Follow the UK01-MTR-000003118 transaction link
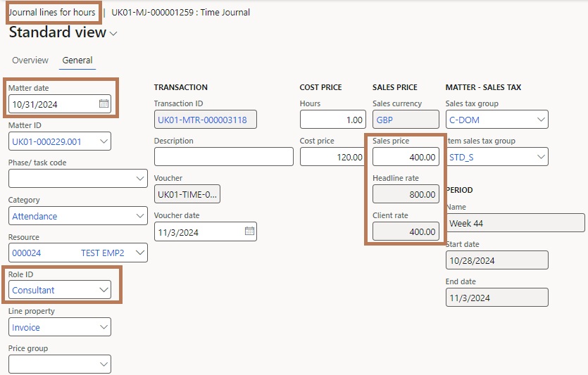 point(202,120)
